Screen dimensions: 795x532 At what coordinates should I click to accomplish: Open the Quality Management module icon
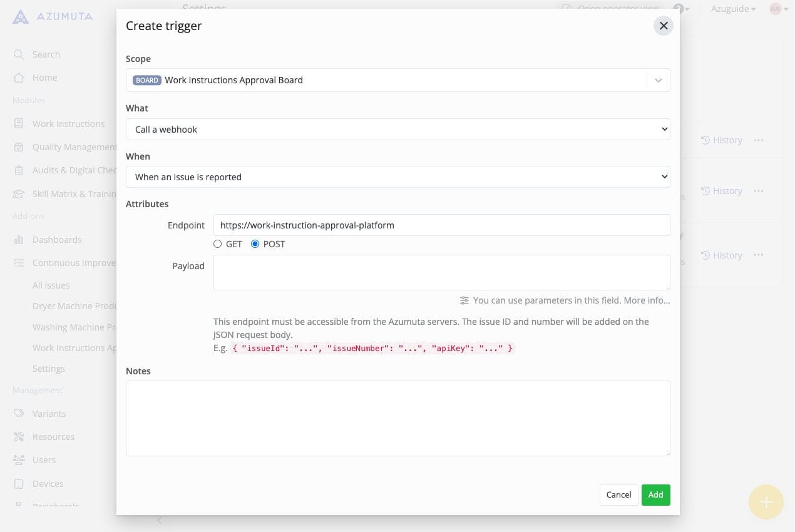tap(19, 146)
